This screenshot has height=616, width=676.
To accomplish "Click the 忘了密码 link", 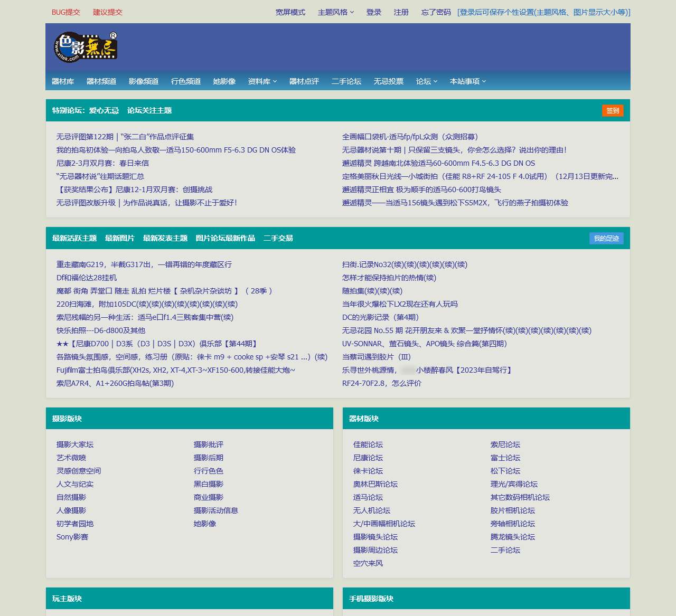I will tap(436, 12).
